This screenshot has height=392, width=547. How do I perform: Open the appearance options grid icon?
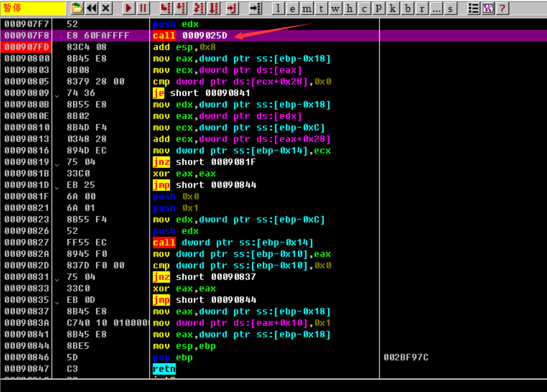[x=488, y=8]
